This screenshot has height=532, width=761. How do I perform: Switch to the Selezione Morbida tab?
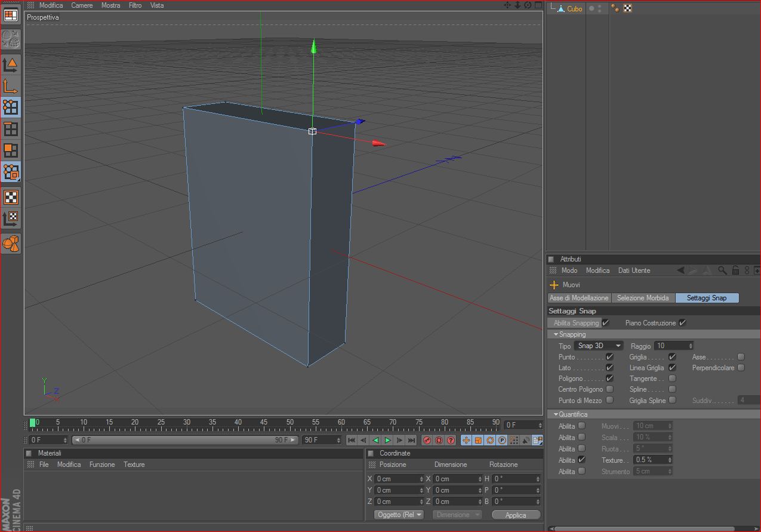[643, 298]
